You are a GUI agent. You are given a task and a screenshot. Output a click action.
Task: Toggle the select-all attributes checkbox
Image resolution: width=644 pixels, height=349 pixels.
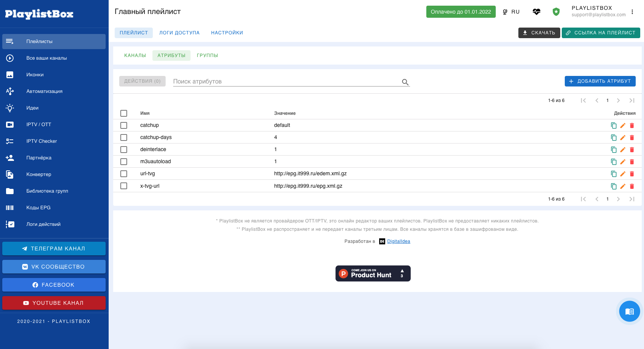pos(124,113)
